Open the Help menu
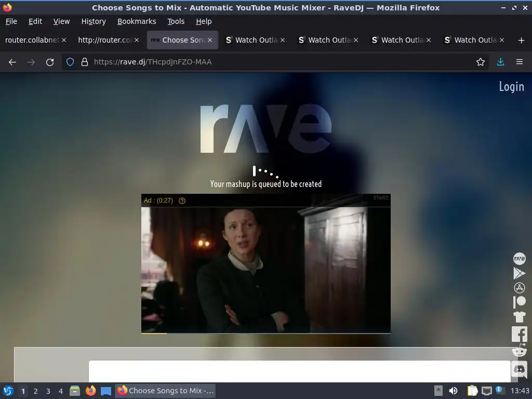532x399 pixels. tap(204, 21)
